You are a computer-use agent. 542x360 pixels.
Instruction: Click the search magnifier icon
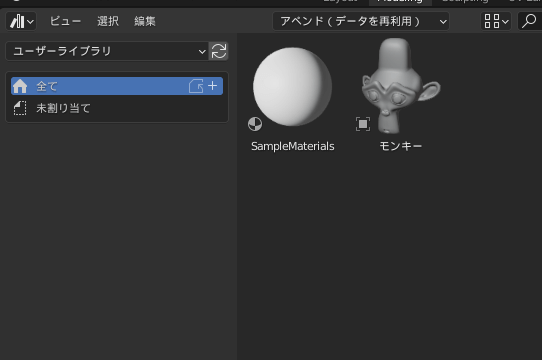pyautogui.click(x=529, y=21)
